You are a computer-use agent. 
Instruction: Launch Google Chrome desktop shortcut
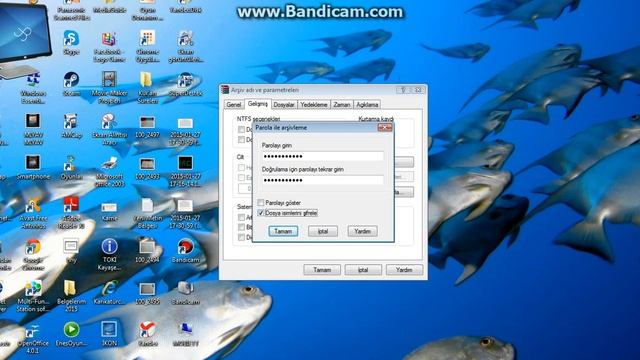[33, 254]
